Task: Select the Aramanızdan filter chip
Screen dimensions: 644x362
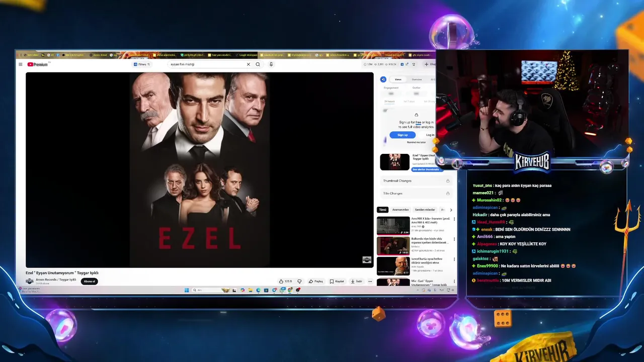Action: (x=400, y=210)
